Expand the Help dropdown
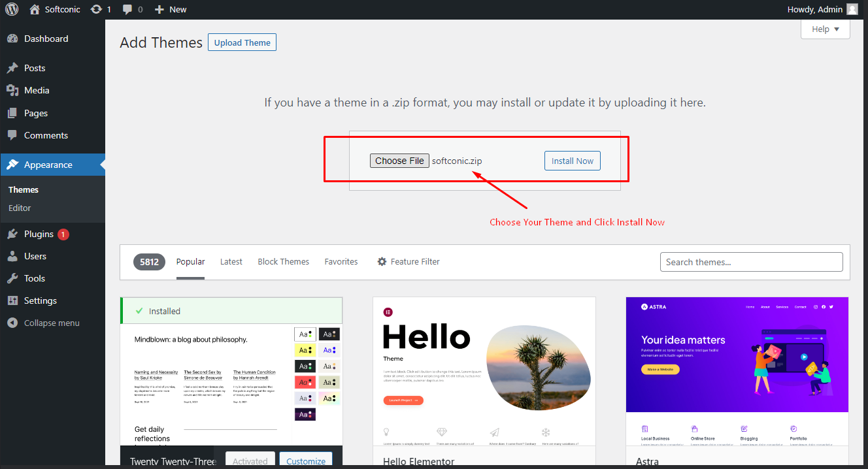 click(826, 29)
